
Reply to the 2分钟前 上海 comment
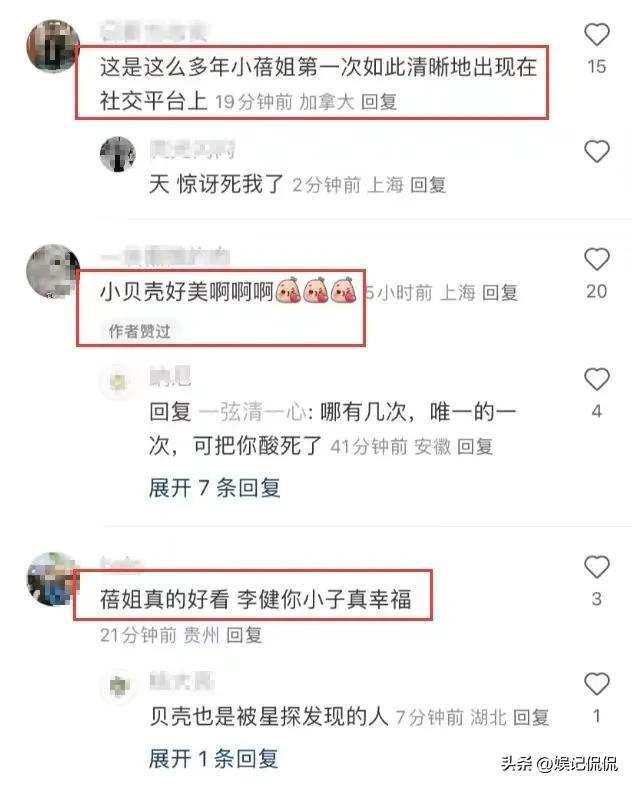[428, 185]
